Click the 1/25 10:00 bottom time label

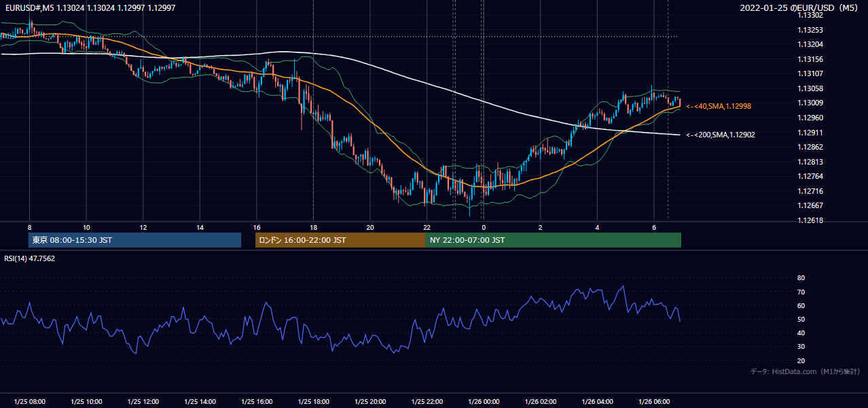[x=86, y=402]
